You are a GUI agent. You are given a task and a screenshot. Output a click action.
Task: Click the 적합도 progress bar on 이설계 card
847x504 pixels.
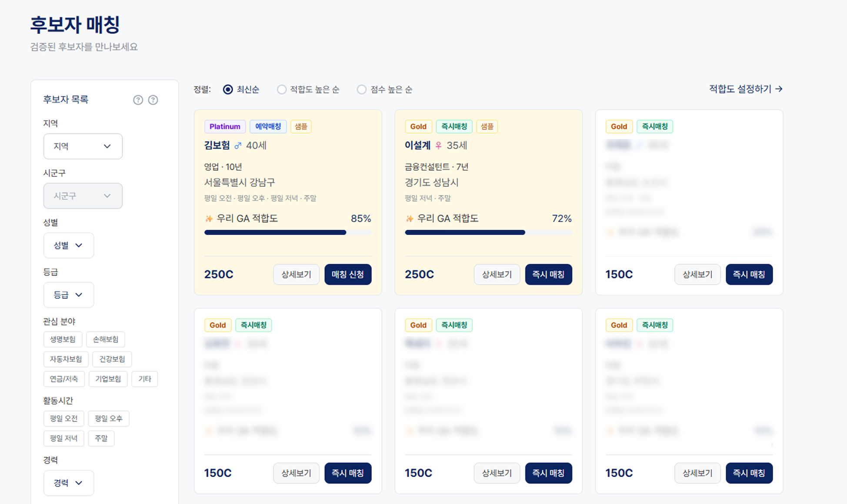point(488,232)
